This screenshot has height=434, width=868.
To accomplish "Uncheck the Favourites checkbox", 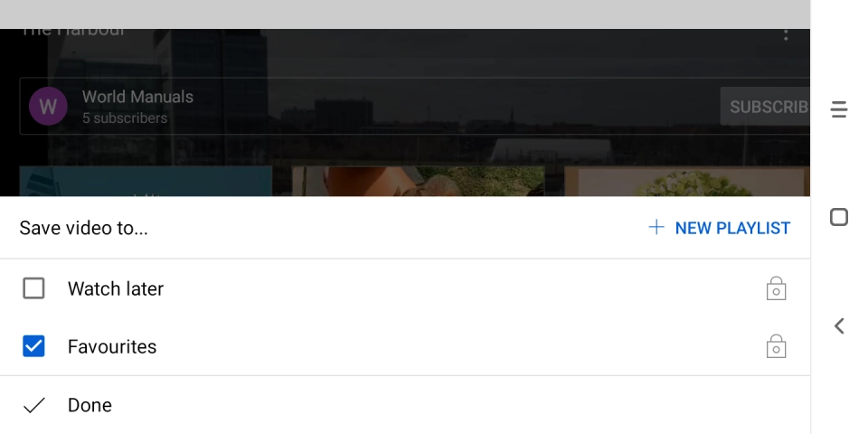I will point(33,346).
